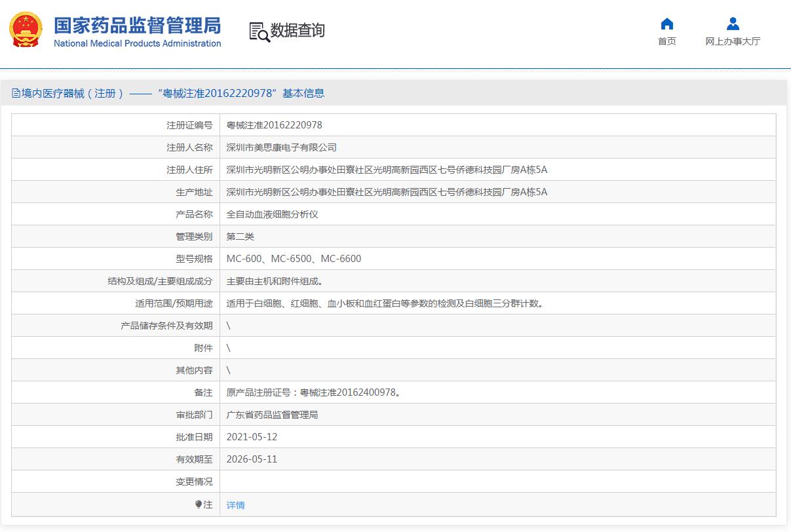This screenshot has height=532, width=791.
Task: Click the 管理类别 row label
Action: click(x=194, y=237)
